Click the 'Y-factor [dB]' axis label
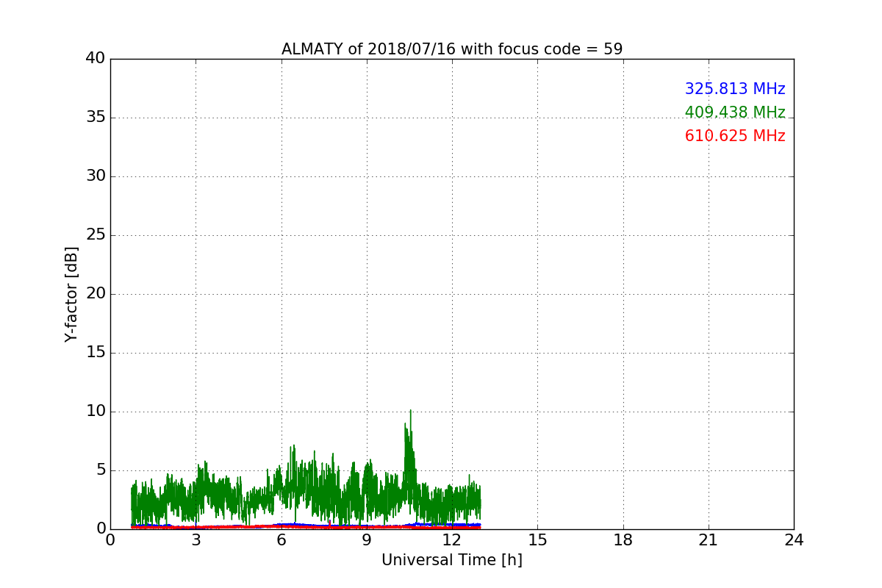 71,294
